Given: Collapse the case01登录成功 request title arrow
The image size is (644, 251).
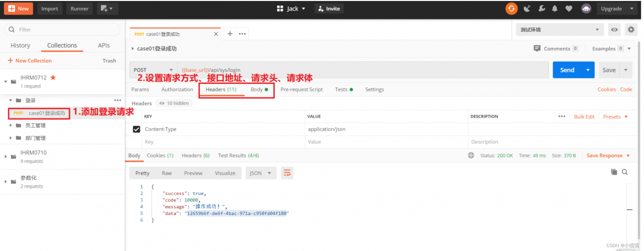Looking at the screenshot, I should 133,49.
